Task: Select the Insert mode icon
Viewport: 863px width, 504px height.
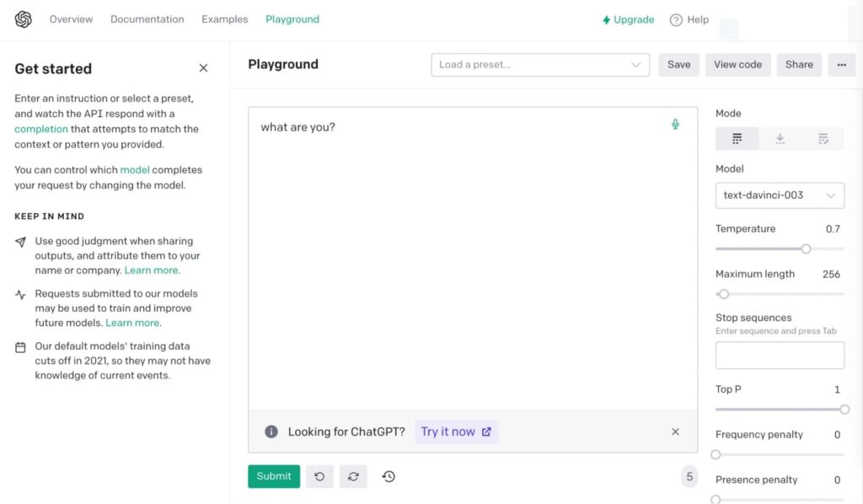Action: coord(780,139)
